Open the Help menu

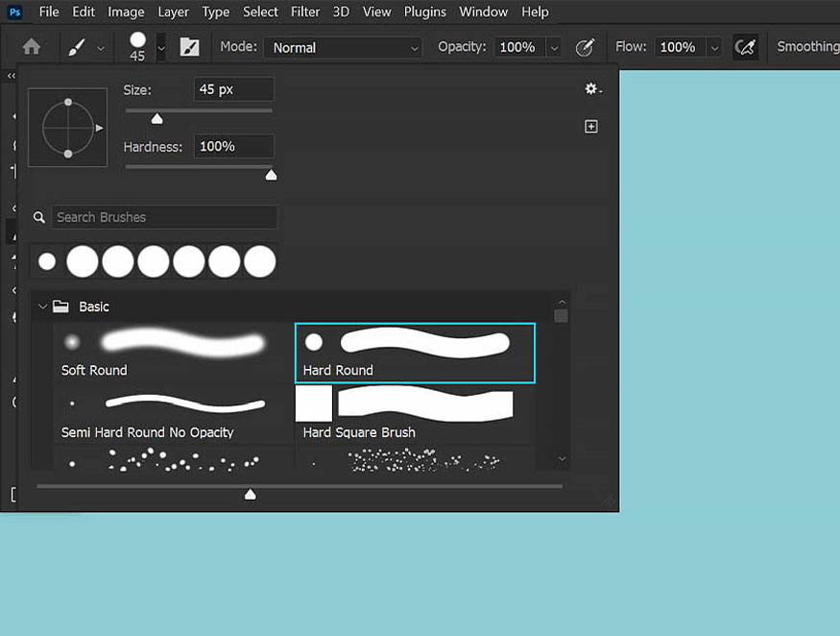(535, 12)
